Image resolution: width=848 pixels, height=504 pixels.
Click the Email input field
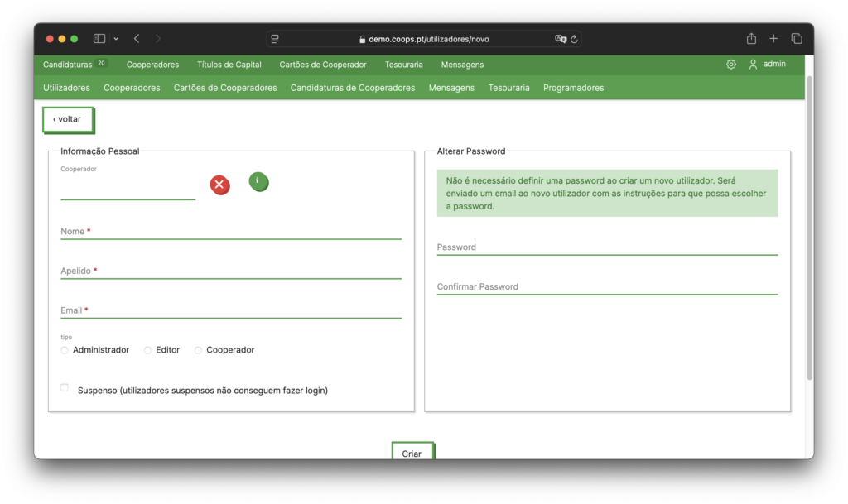pos(230,310)
